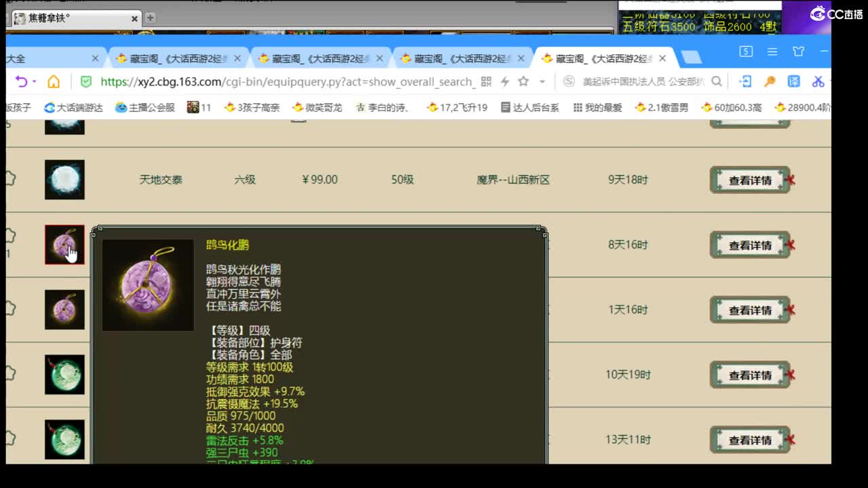Click the 天地交泰 white orb thumbnail
868x488 pixels.
(64, 180)
